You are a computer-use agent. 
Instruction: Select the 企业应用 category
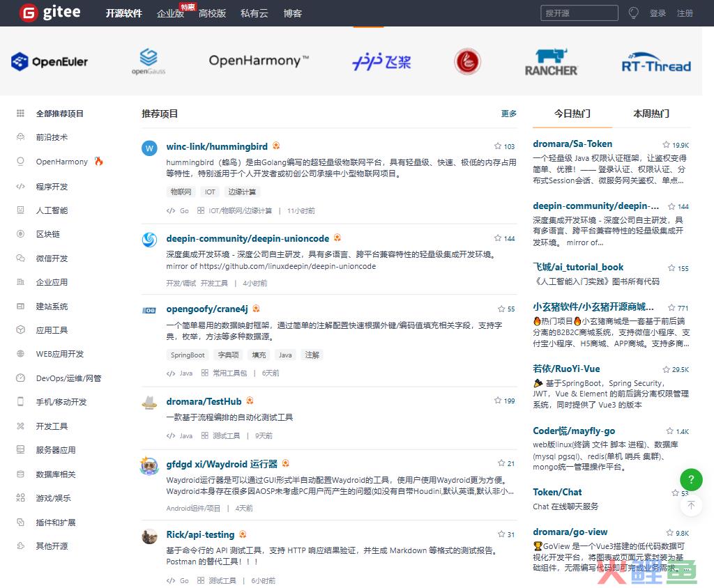click(x=52, y=282)
